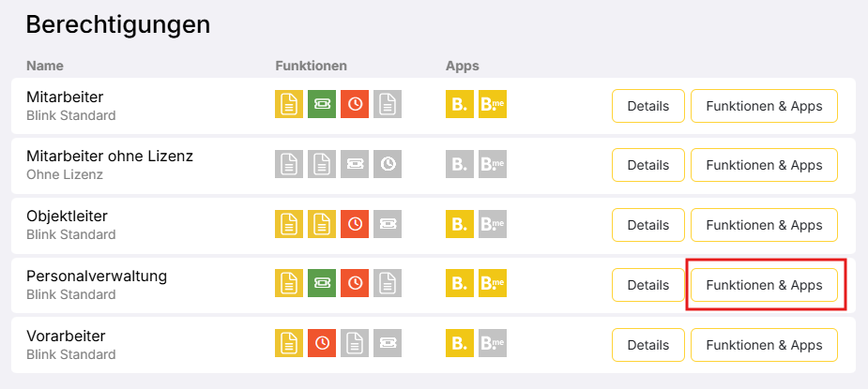Click the yellow 'B.me' app icon in Mitarbeiter row
868x389 pixels.
[493, 105]
